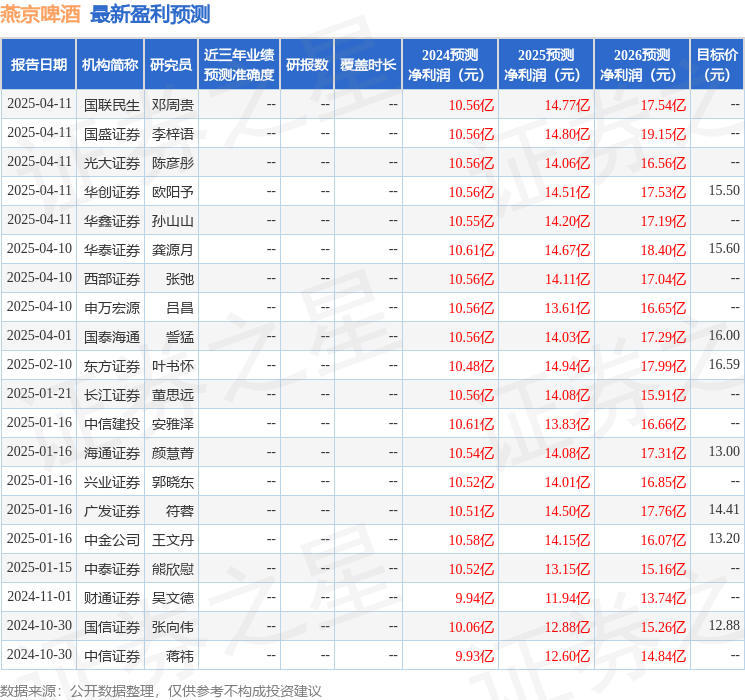Sort by 2024预测净利润 column header

point(449,65)
